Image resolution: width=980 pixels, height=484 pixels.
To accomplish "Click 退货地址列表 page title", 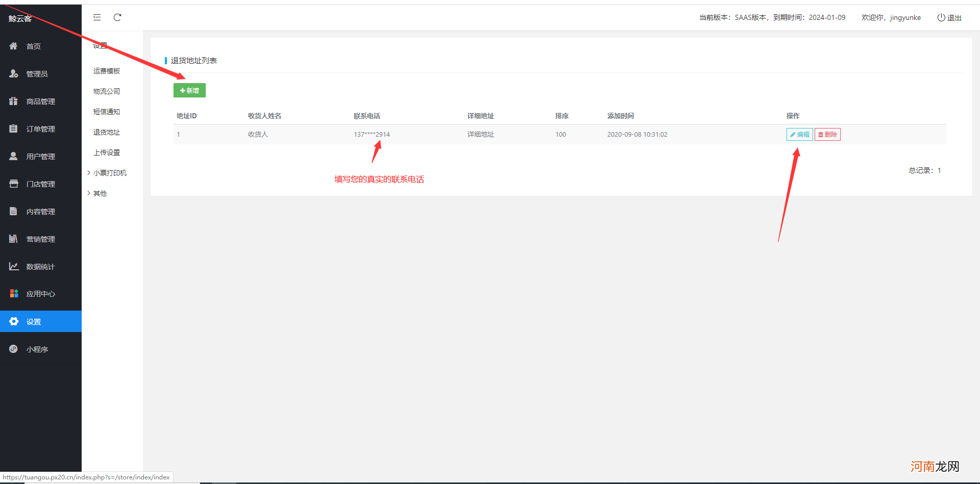I will click(194, 60).
